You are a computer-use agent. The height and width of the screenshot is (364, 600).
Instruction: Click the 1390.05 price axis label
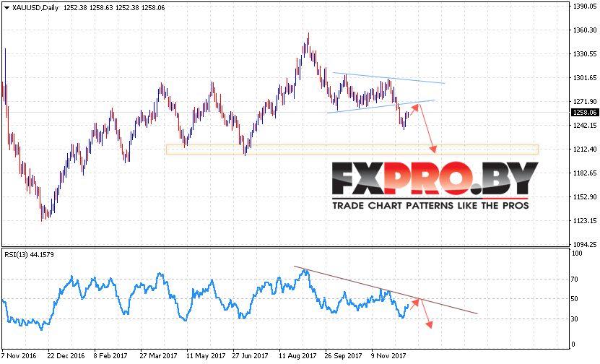coord(585,6)
